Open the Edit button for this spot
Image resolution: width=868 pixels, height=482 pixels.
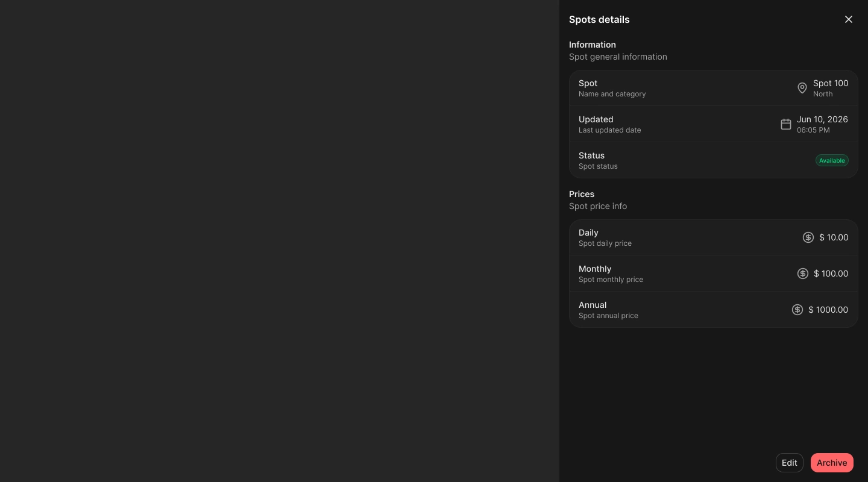pyautogui.click(x=790, y=463)
